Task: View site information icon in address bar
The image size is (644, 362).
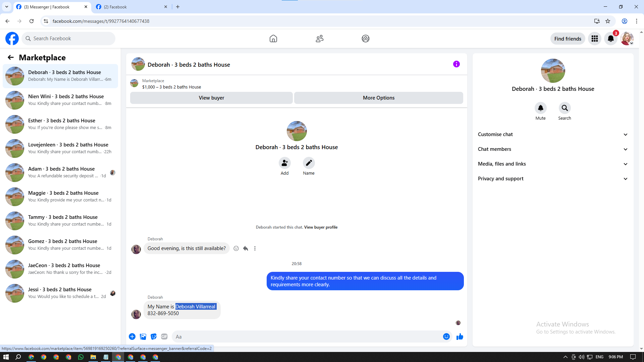Action: tap(46, 21)
